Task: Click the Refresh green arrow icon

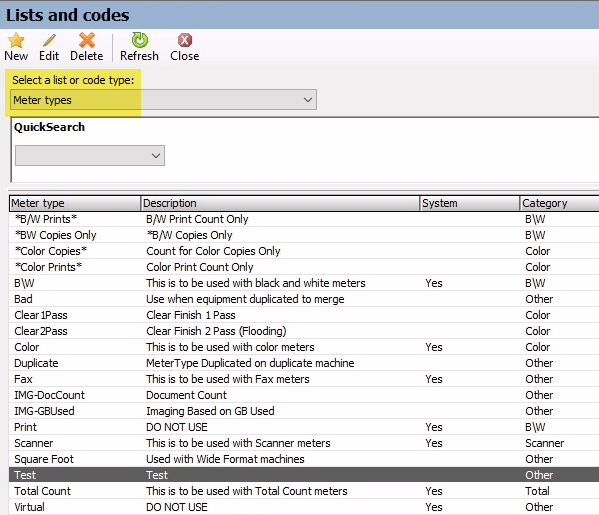Action: coord(139,40)
